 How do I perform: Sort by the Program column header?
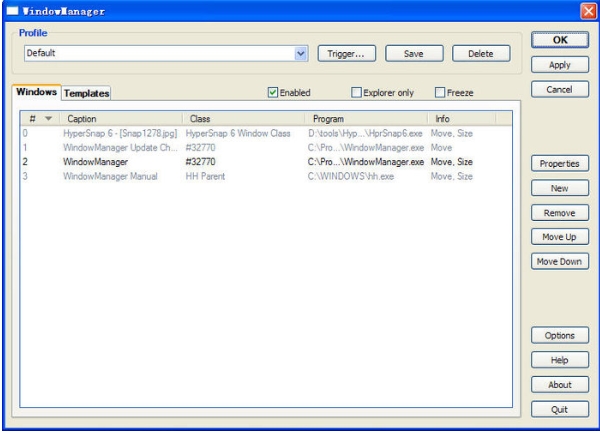click(366, 119)
